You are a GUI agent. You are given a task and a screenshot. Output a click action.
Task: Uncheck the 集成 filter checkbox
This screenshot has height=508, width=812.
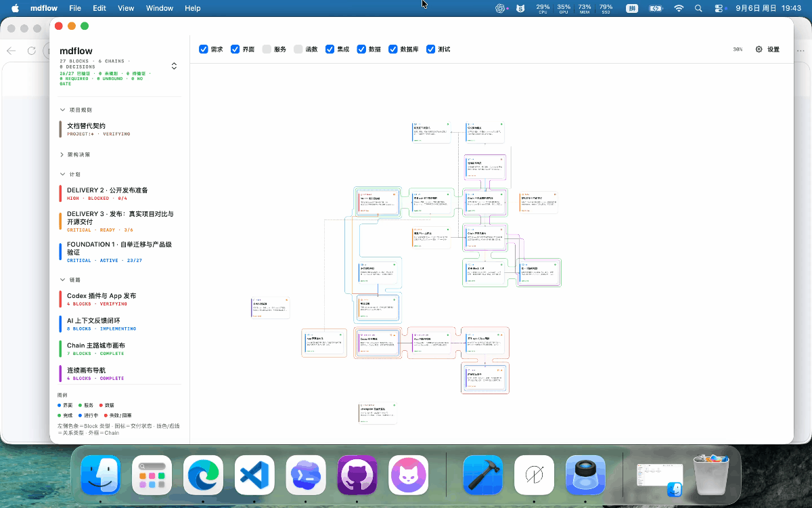pyautogui.click(x=330, y=49)
